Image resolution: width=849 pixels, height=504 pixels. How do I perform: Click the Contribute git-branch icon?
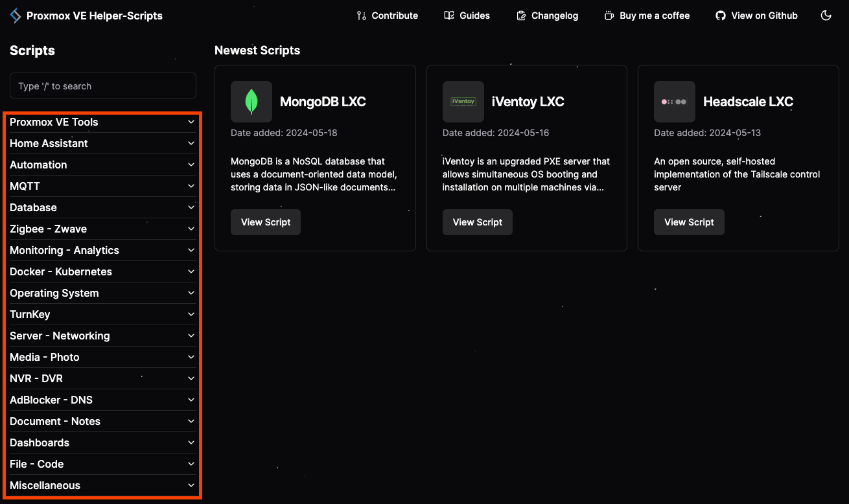point(362,16)
